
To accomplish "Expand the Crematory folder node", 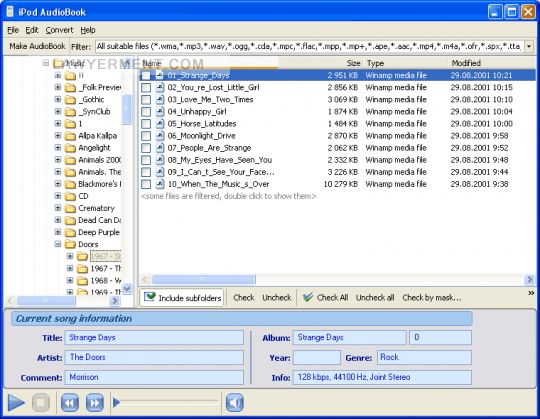I will pos(58,208).
